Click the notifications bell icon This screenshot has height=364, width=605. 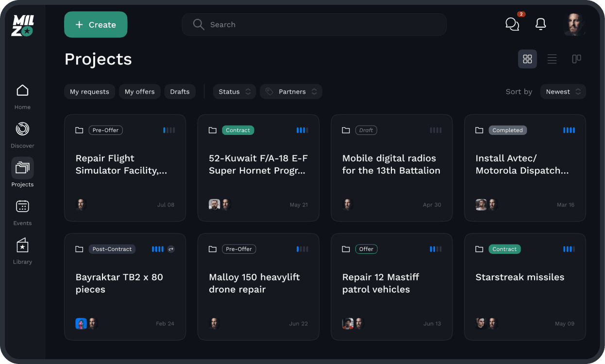540,24
